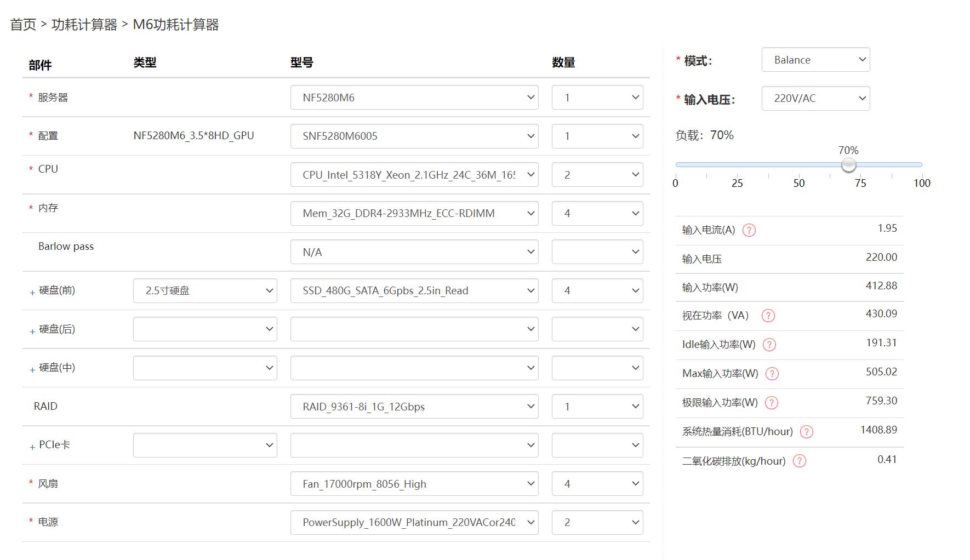Click help icon beside Max输入功率(W)

click(x=772, y=374)
